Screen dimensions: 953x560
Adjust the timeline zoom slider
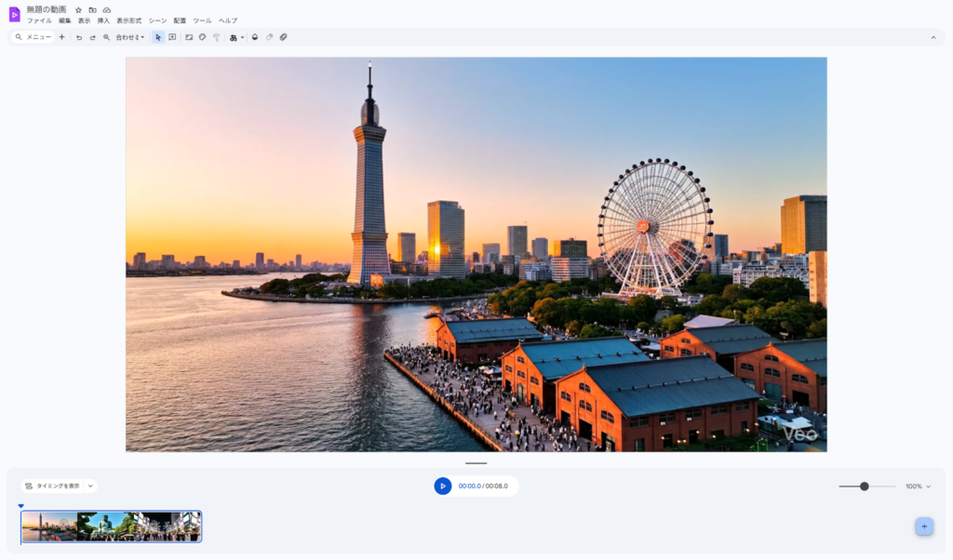pos(866,485)
